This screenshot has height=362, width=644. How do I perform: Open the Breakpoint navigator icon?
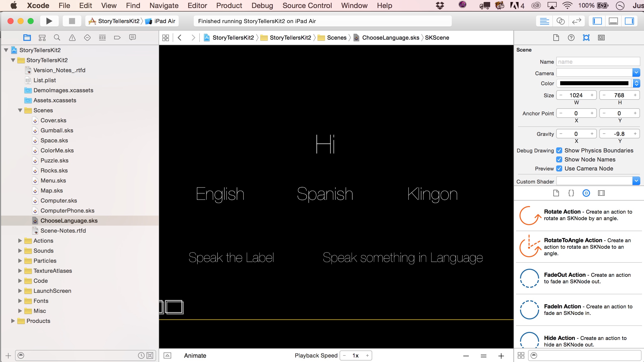(x=117, y=38)
